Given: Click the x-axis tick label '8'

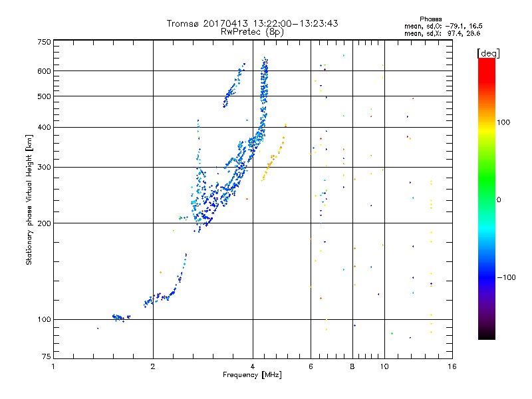Looking at the screenshot, I should pyautogui.click(x=352, y=366).
